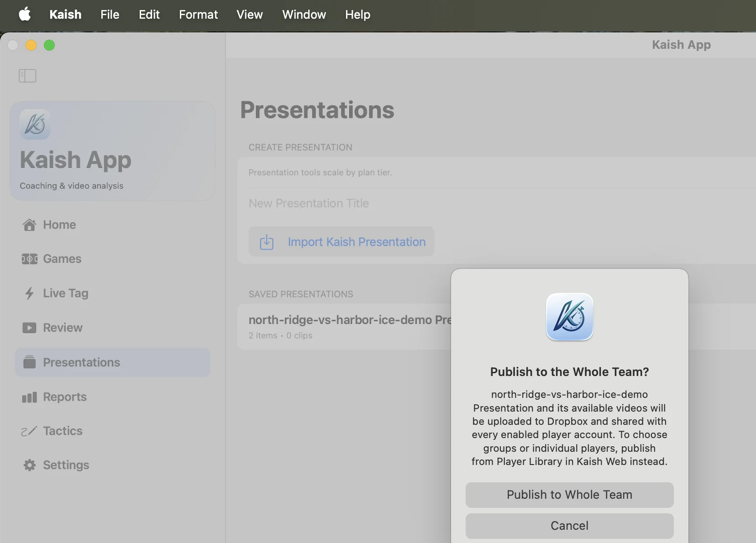Open the Kaish application menu
The width and height of the screenshot is (756, 543).
click(65, 15)
